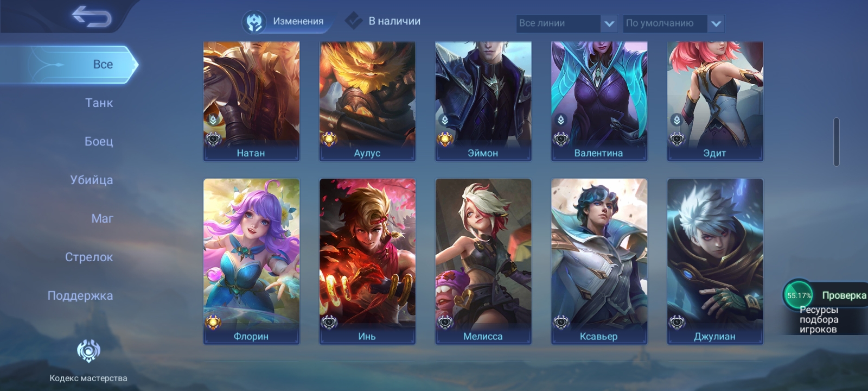Click the gold mastery badge on Флорин card
The width and height of the screenshot is (868, 391).
point(213,322)
